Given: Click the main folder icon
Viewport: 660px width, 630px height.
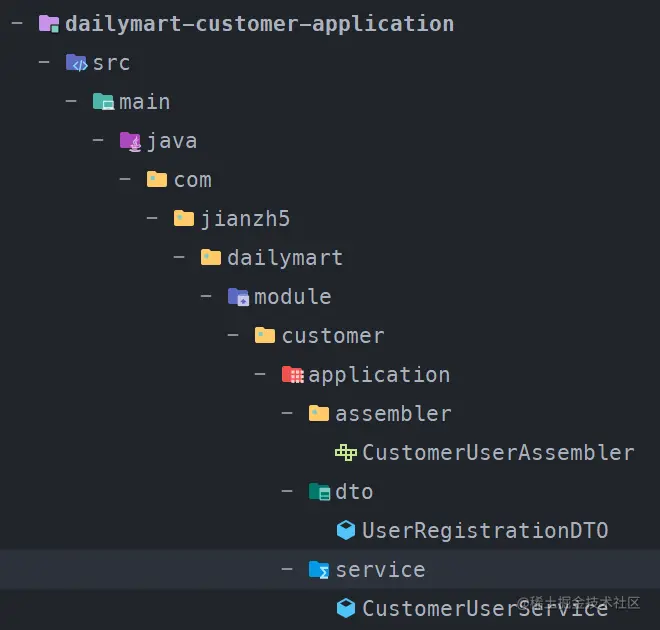Looking at the screenshot, I should (x=103, y=102).
